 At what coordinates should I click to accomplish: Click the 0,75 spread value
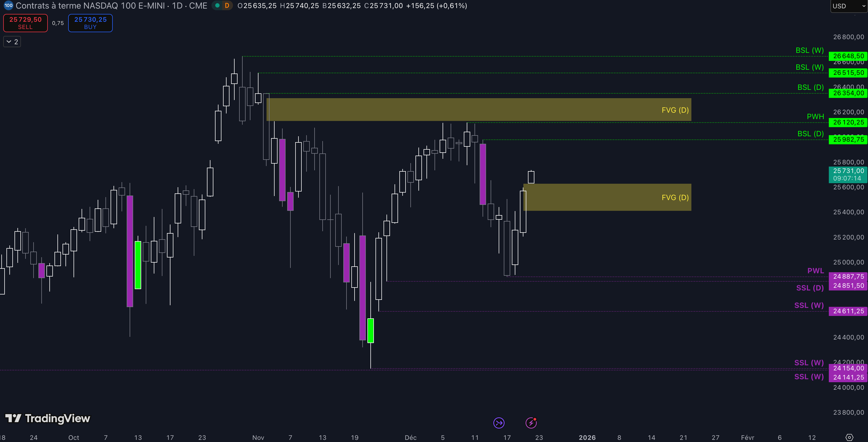click(x=58, y=23)
